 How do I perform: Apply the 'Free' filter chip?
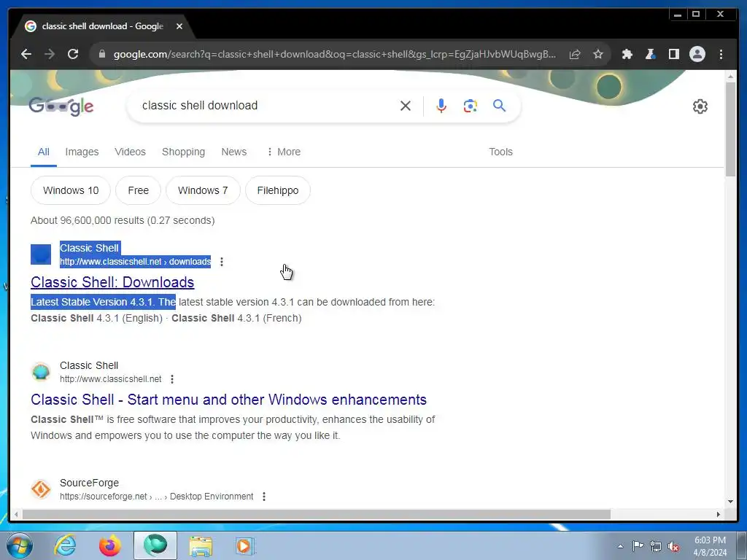(x=138, y=190)
